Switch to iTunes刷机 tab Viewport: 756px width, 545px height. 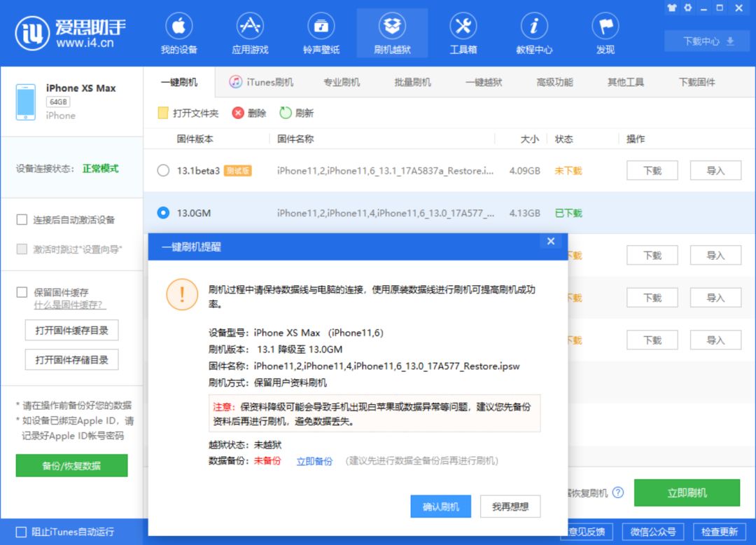click(x=261, y=82)
